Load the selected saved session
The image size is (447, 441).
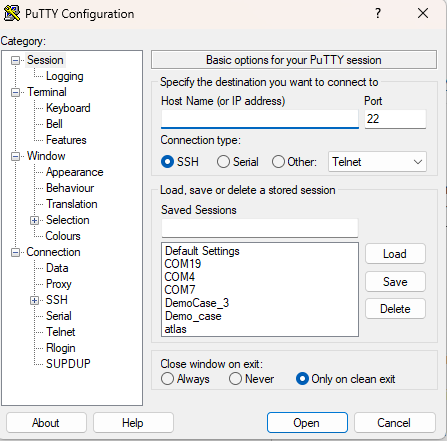click(x=395, y=254)
